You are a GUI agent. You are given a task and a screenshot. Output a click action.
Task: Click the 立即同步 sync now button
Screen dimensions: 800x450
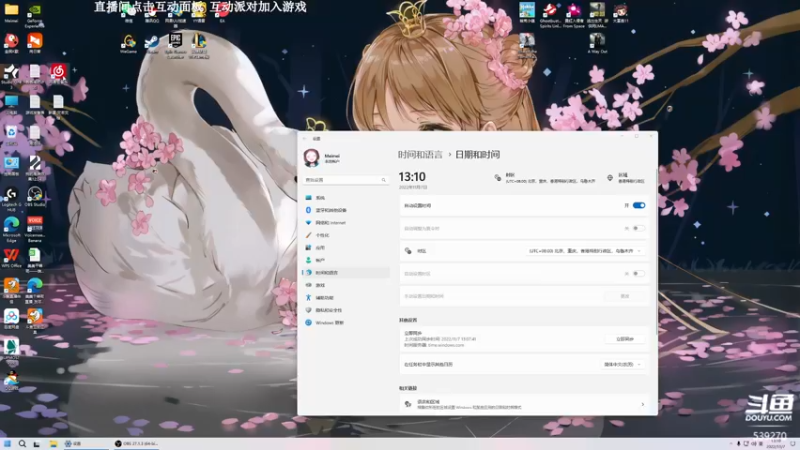[x=624, y=339]
